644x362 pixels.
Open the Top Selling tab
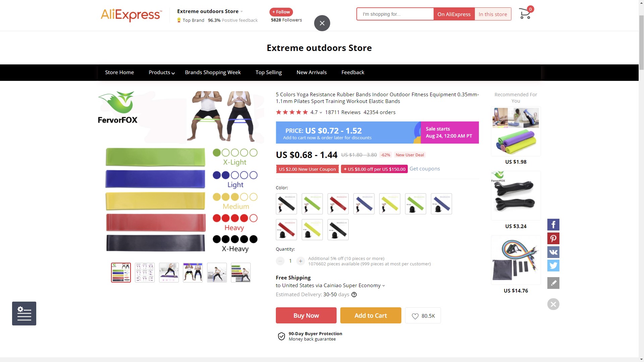[x=268, y=72]
